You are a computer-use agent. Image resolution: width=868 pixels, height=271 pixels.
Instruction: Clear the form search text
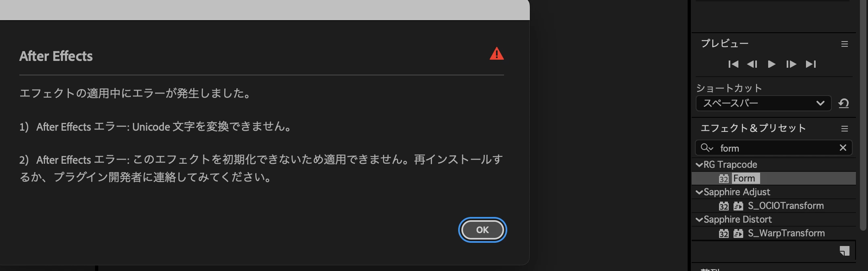(843, 148)
